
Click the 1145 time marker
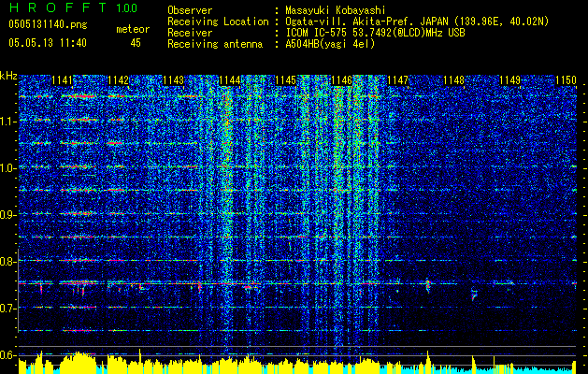[285, 80]
